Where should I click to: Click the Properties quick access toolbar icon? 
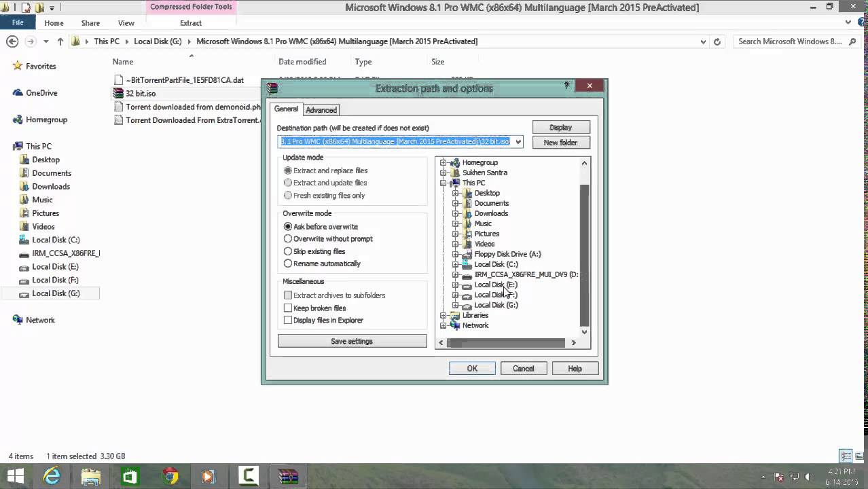26,7
